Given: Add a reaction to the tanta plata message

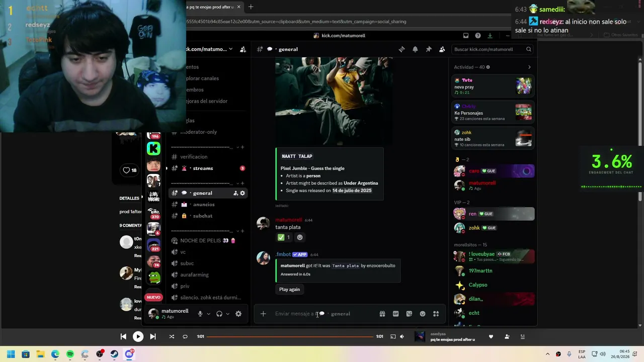Looking at the screenshot, I should point(300,237).
